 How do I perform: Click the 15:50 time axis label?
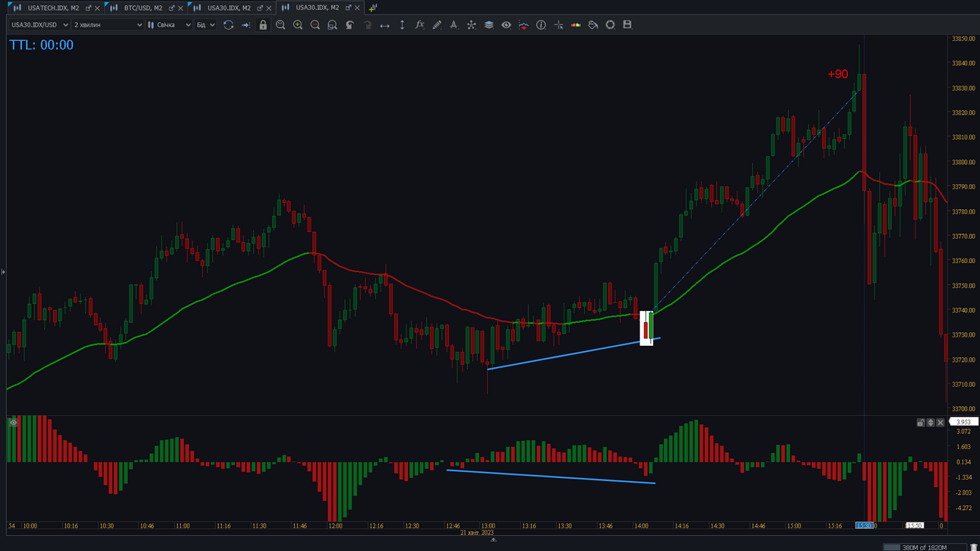point(915,526)
